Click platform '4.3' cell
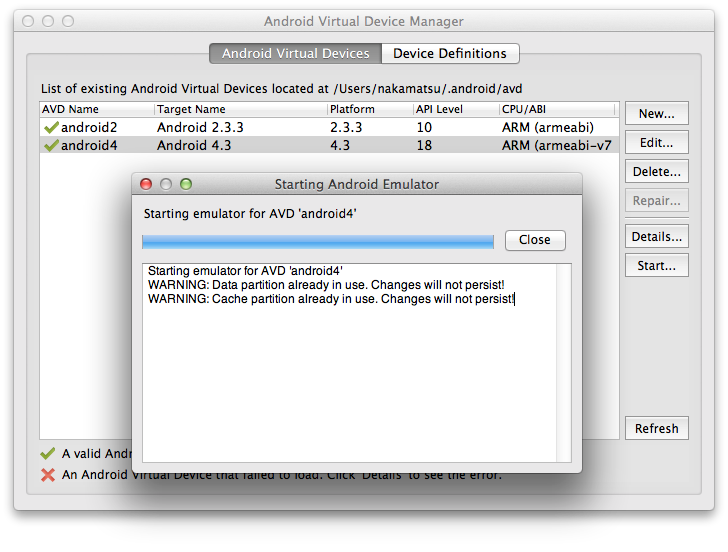The height and width of the screenshot is (552, 728). click(340, 145)
